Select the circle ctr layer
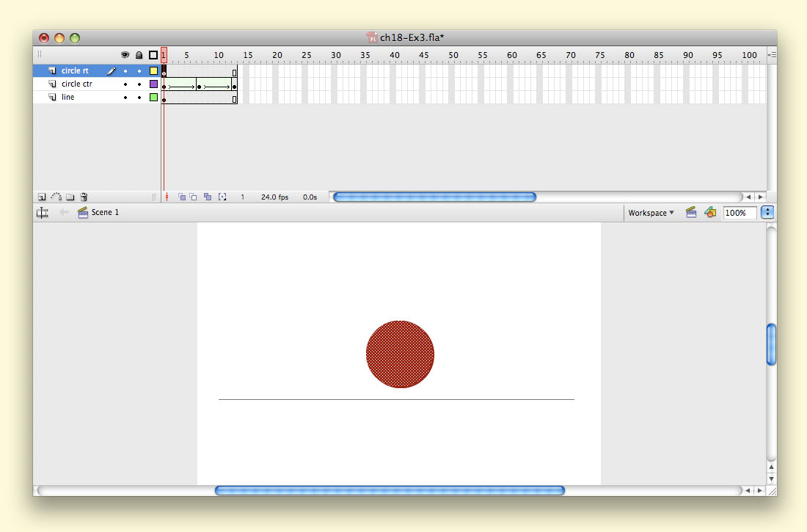Viewport: 807px width, 532px height. point(76,84)
